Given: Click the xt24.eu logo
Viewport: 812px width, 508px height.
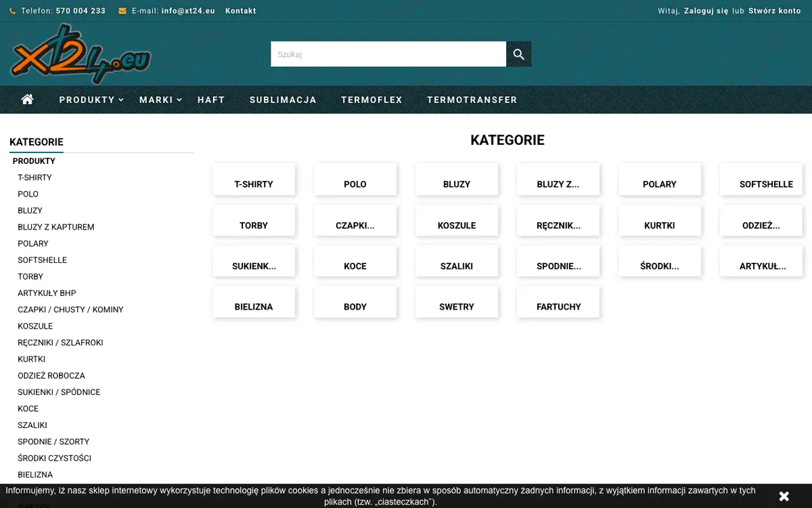Looking at the screenshot, I should pyautogui.click(x=80, y=54).
